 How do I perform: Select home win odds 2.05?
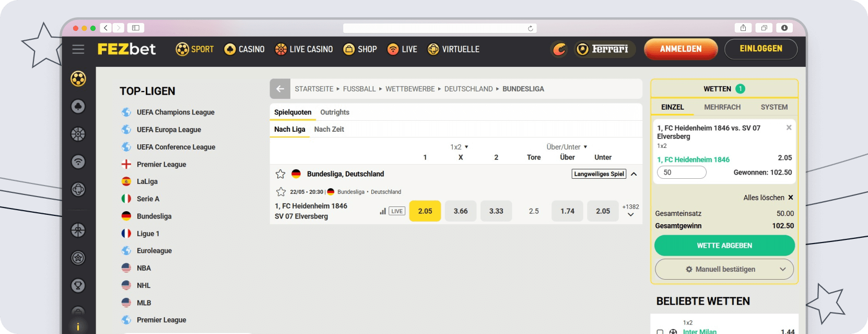click(425, 211)
